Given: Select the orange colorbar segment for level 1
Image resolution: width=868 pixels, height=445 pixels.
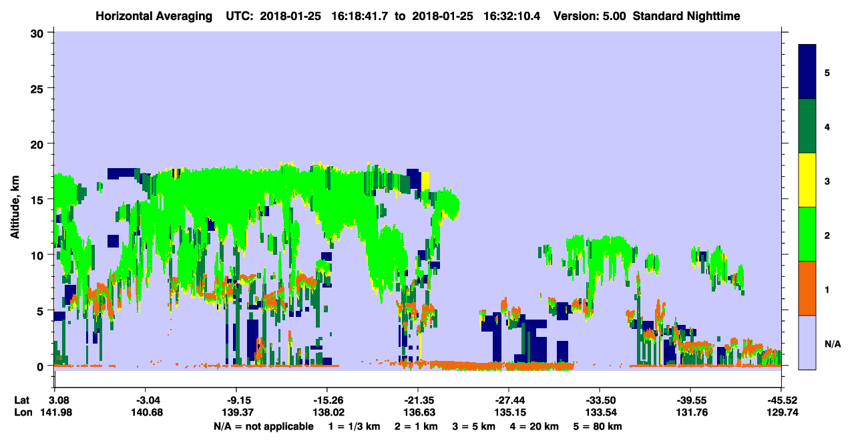Looking at the screenshot, I should pos(807,288).
